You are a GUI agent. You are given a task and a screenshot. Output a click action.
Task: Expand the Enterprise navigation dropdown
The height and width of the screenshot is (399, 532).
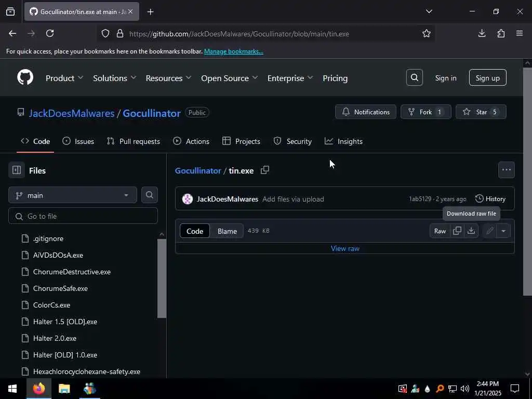pyautogui.click(x=290, y=78)
